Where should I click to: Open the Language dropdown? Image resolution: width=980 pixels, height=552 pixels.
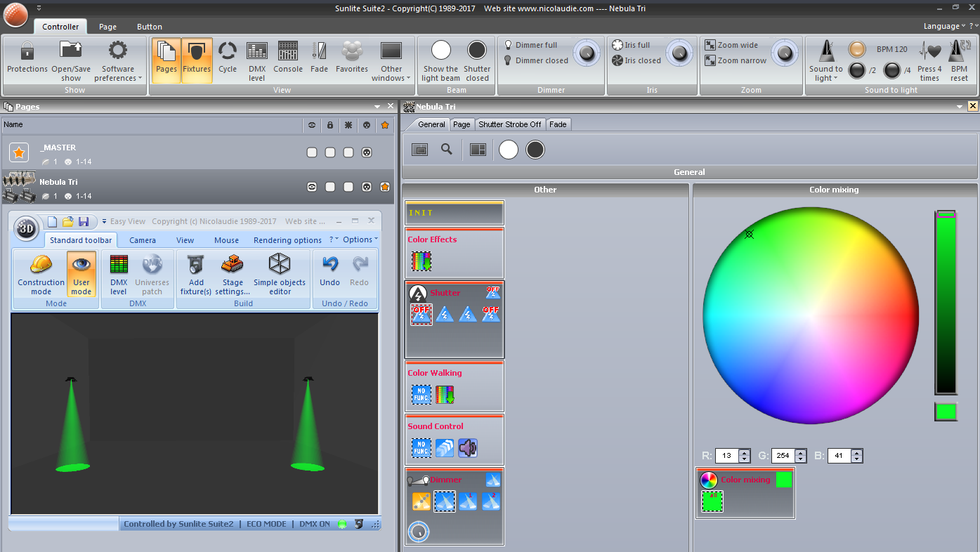click(x=945, y=26)
